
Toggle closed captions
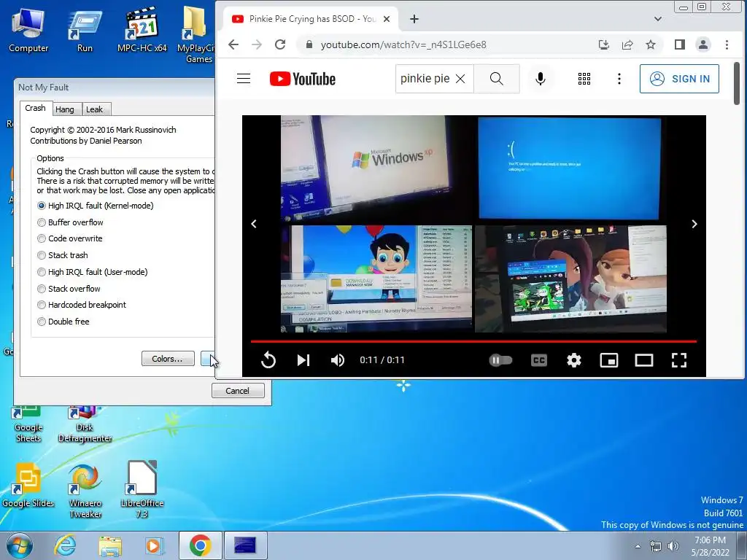(x=539, y=360)
